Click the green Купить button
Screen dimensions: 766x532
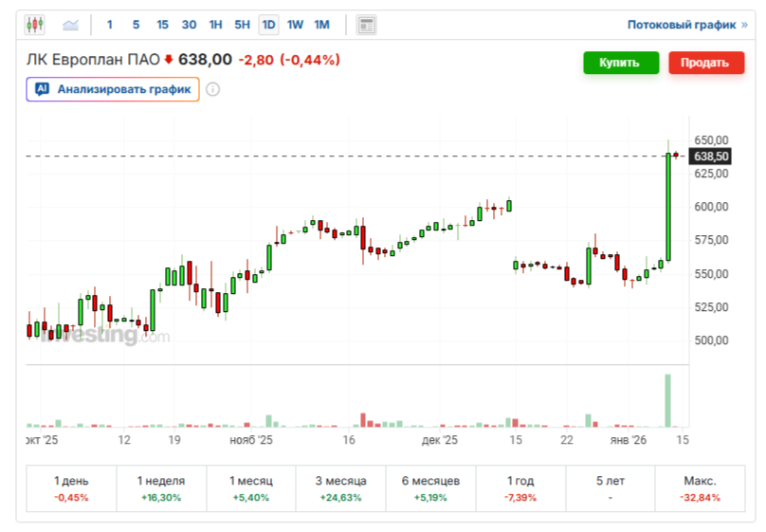click(x=621, y=63)
